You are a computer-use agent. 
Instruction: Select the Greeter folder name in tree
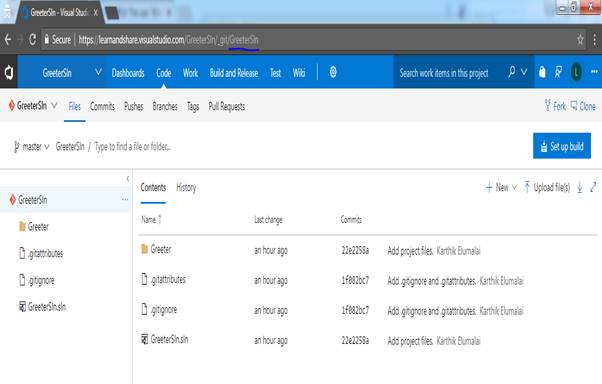[x=38, y=227]
